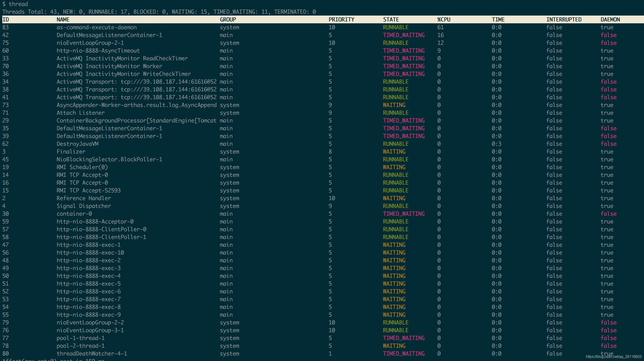Click the STATE column header

pos(391,19)
